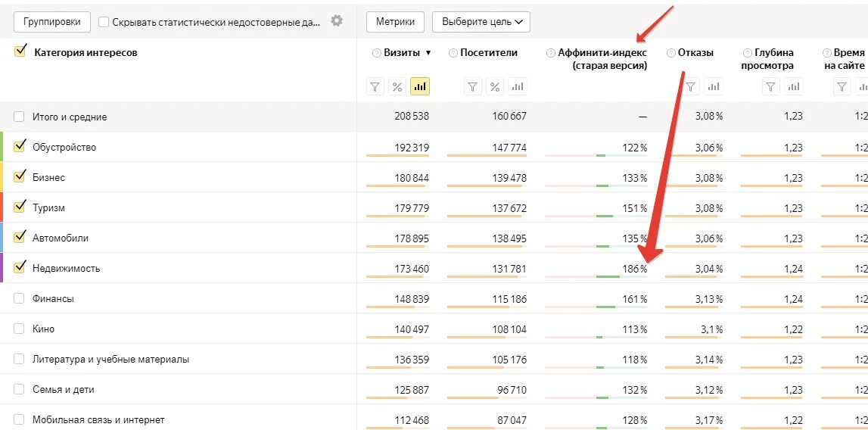The image size is (868, 430).
Task: Open the Выберите цель dropdown
Action: click(481, 22)
